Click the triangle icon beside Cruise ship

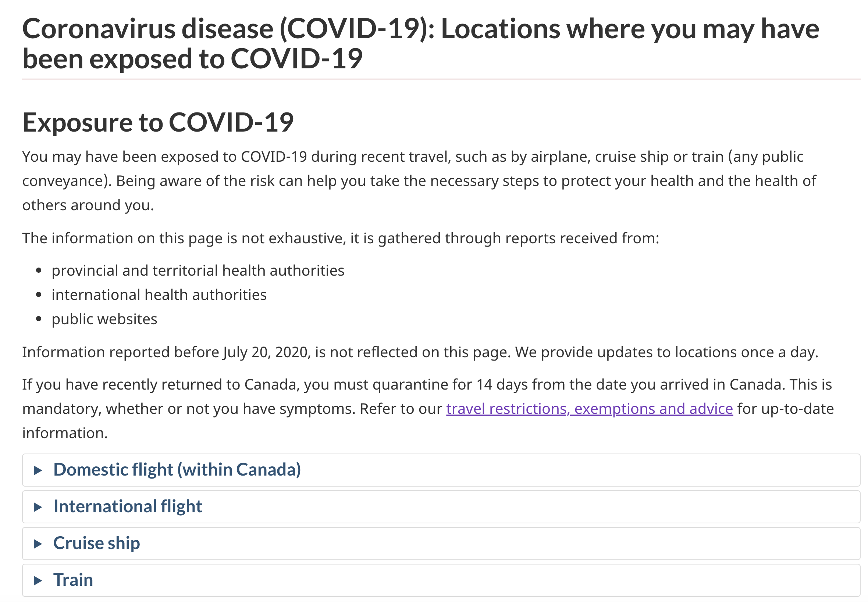point(38,544)
